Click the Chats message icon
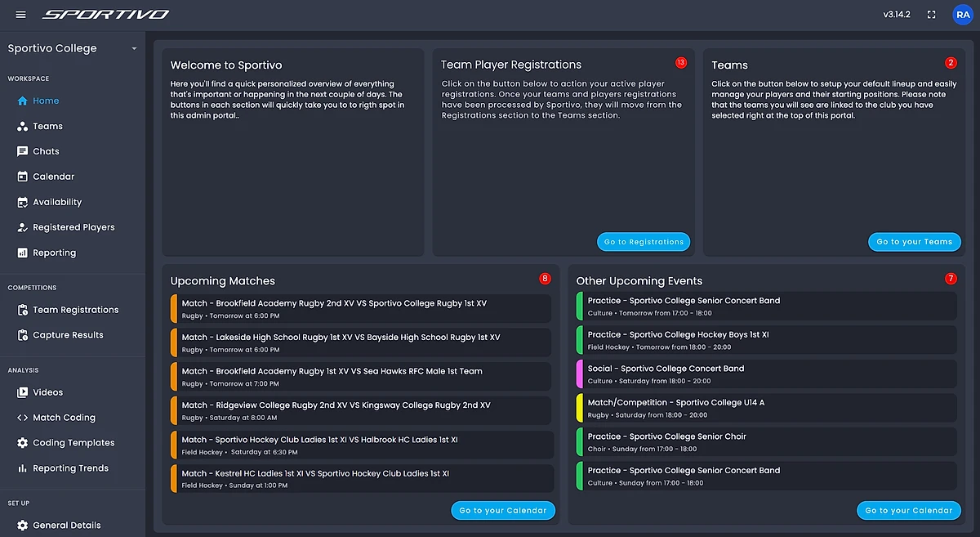The width and height of the screenshot is (980, 537). pyautogui.click(x=23, y=151)
